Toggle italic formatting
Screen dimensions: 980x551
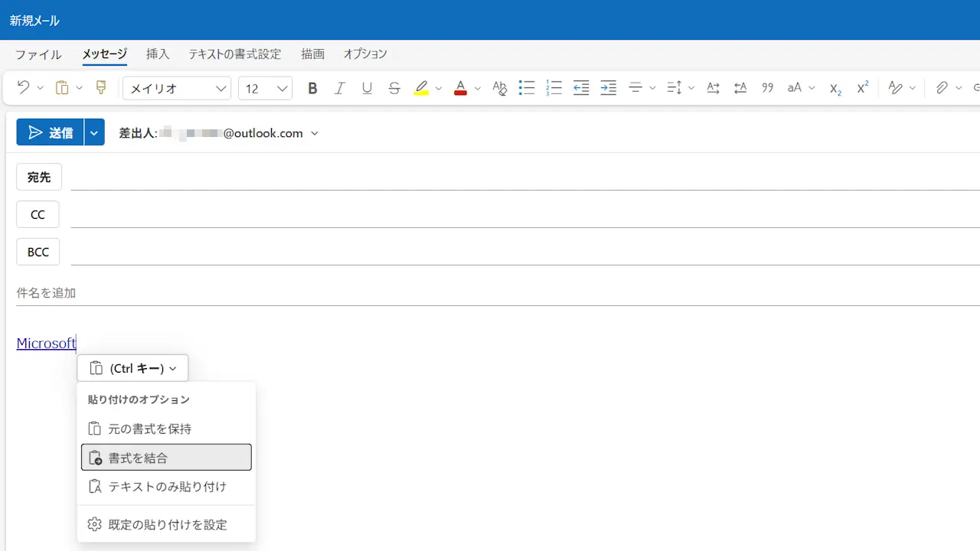click(340, 88)
